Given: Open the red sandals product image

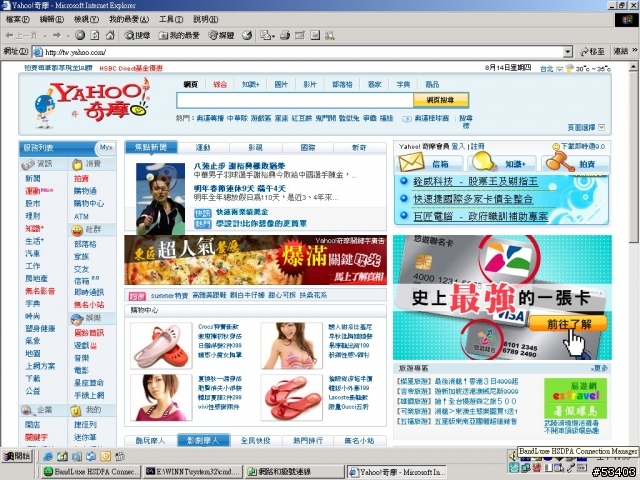Looking at the screenshot, I should pyautogui.click(x=291, y=398).
